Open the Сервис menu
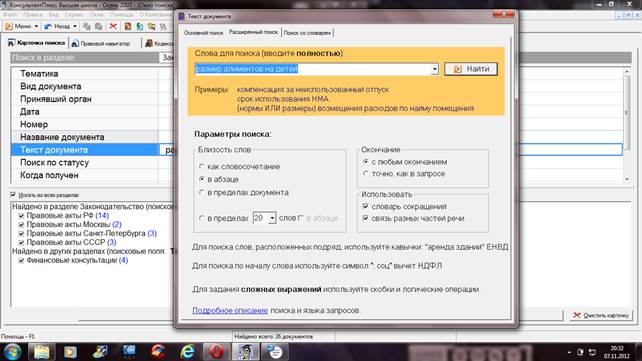Viewport: 642px width, 361px height. point(74,15)
